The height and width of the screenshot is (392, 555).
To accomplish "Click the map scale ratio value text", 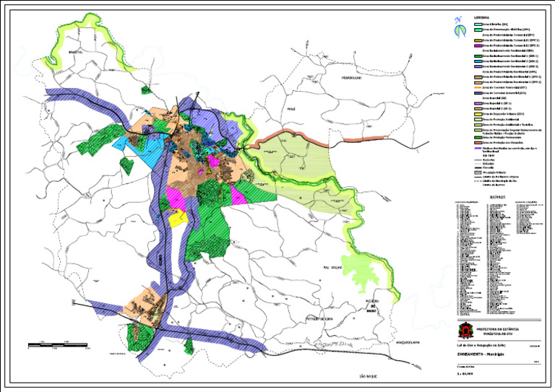I will [465, 373].
